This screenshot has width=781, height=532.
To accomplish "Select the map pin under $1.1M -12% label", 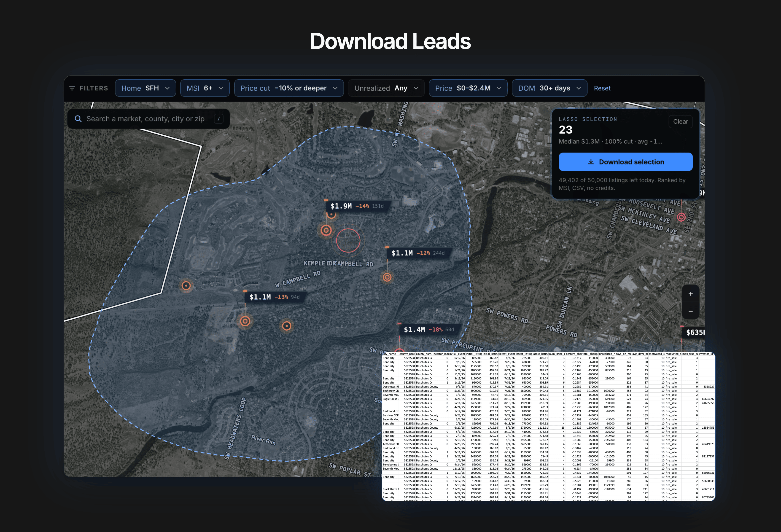I will coord(387,277).
